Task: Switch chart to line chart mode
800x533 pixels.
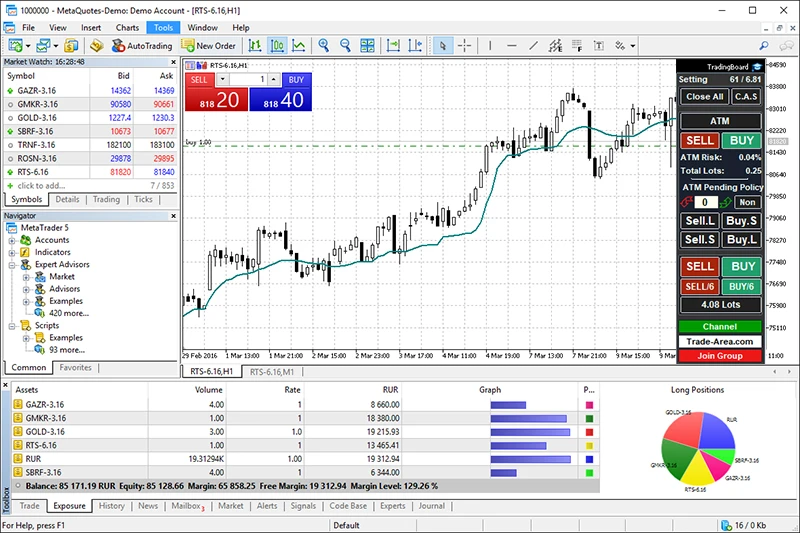Action: pos(299,46)
